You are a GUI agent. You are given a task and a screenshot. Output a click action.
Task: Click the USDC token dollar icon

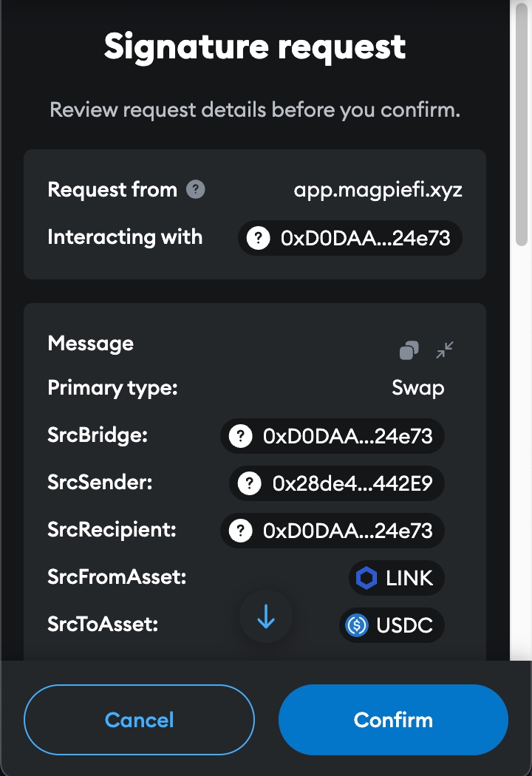click(x=358, y=626)
